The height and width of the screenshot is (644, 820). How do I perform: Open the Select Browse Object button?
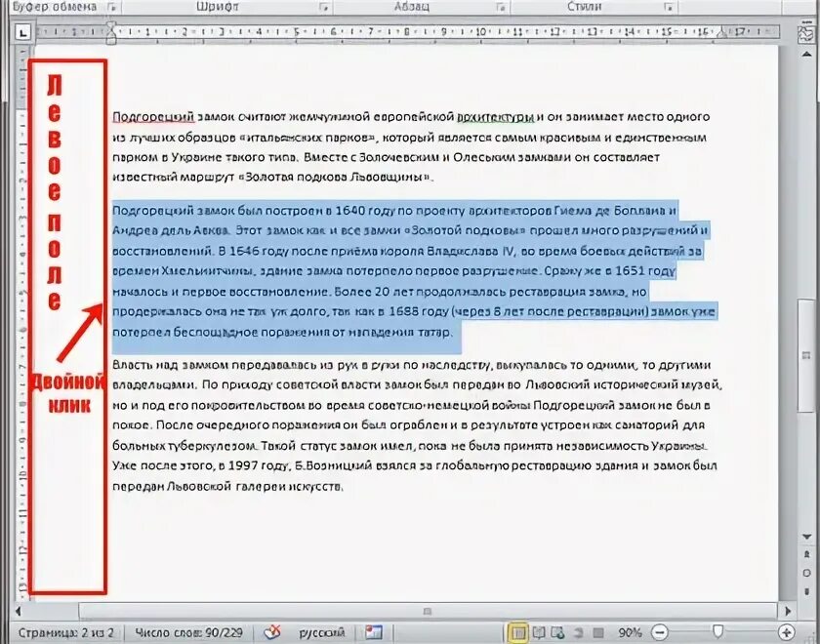tap(806, 573)
